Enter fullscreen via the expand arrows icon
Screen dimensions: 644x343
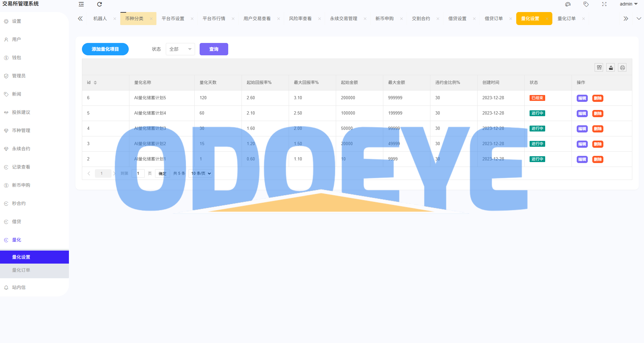pos(604,4)
